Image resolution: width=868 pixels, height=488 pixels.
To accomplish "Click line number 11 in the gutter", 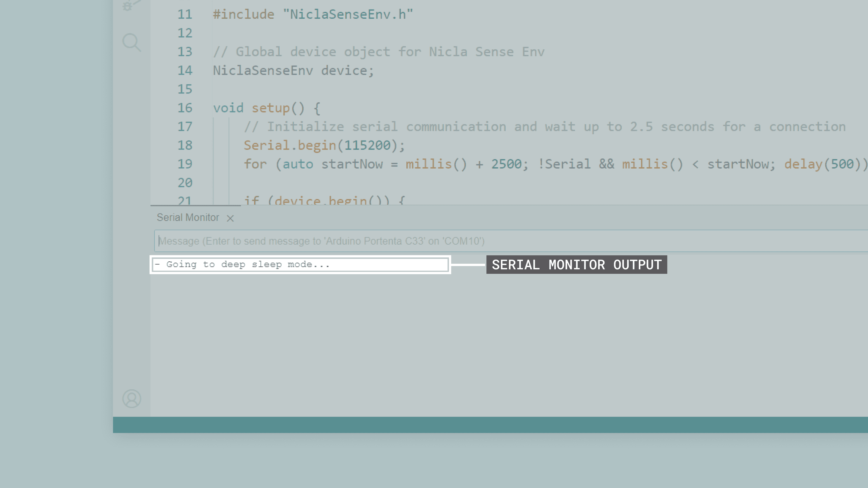I will 185,14.
